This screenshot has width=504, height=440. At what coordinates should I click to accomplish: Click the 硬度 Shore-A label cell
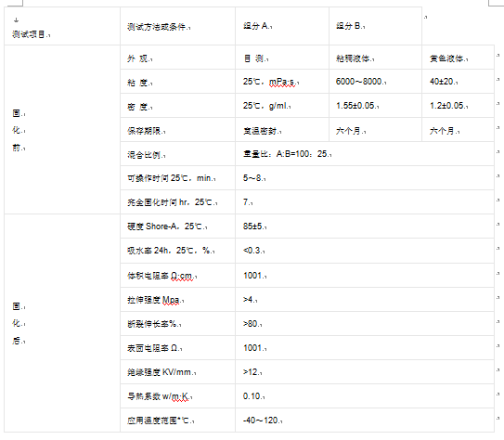pos(178,226)
